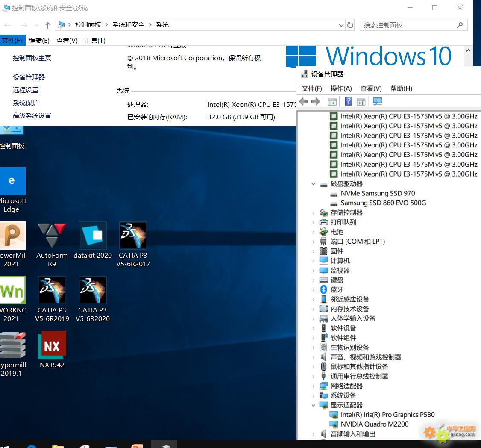The width and height of the screenshot is (481, 448).
Task: Open address bar history dropdown arrow
Action: (x=341, y=25)
